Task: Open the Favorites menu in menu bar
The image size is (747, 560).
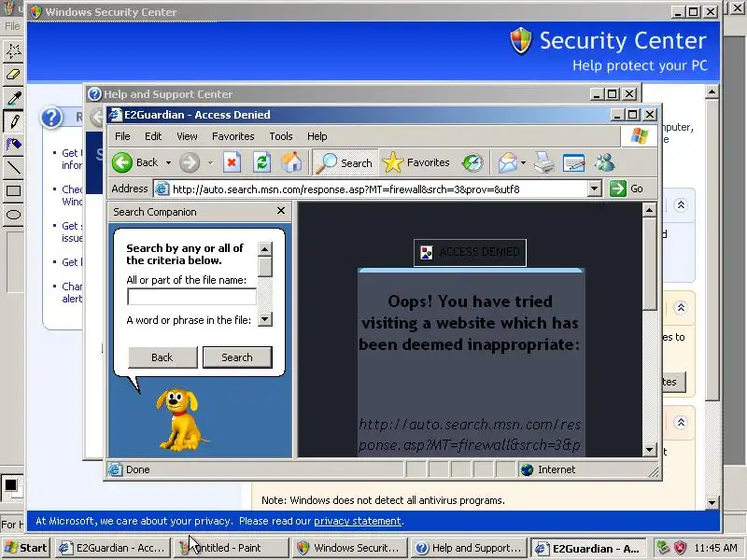Action: (x=233, y=136)
